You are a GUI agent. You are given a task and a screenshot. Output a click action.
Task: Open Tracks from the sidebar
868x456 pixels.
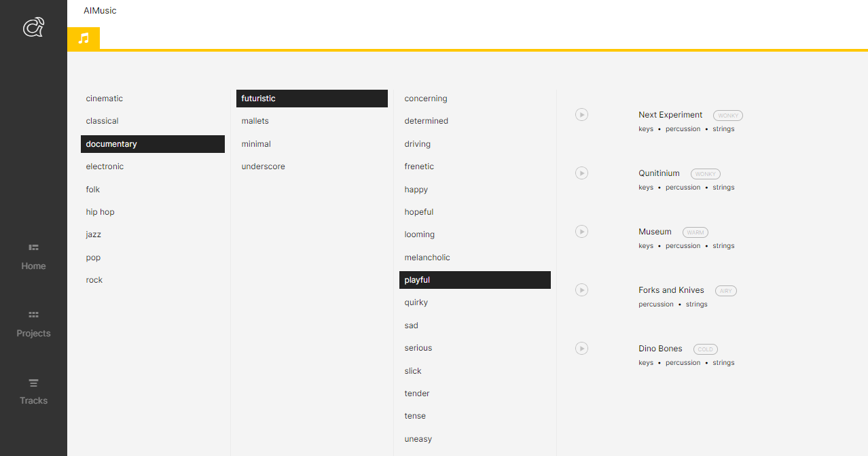coord(33,391)
